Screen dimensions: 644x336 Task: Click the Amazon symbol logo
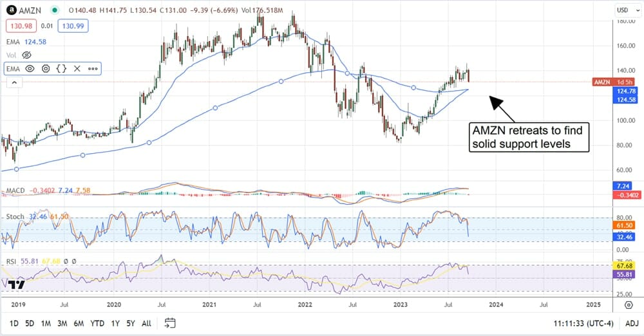coord(11,10)
